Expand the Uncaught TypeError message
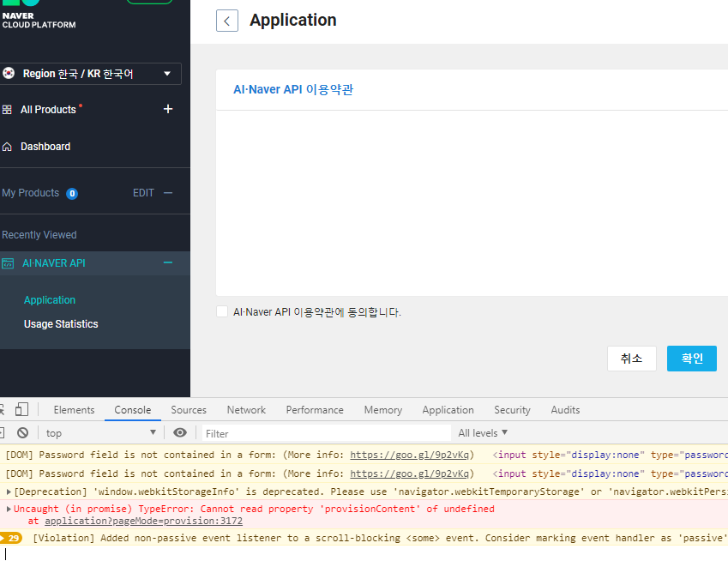Image resolution: width=728 pixels, height=561 pixels. tap(9, 509)
